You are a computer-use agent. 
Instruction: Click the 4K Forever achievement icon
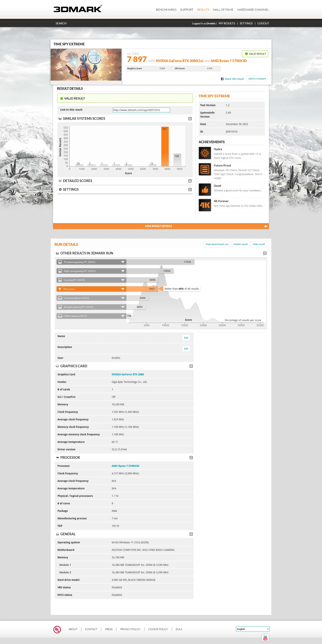(x=205, y=205)
